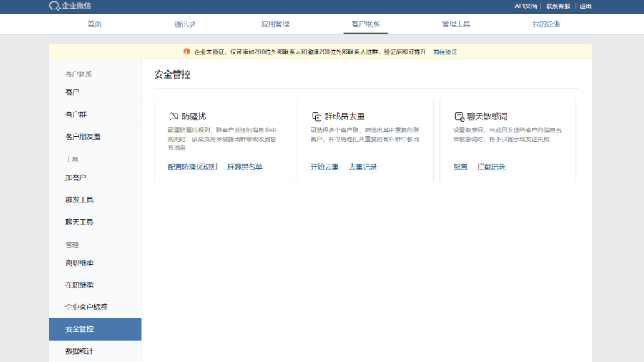
Task: Click the 安全管控 page heading
Action: (172, 74)
